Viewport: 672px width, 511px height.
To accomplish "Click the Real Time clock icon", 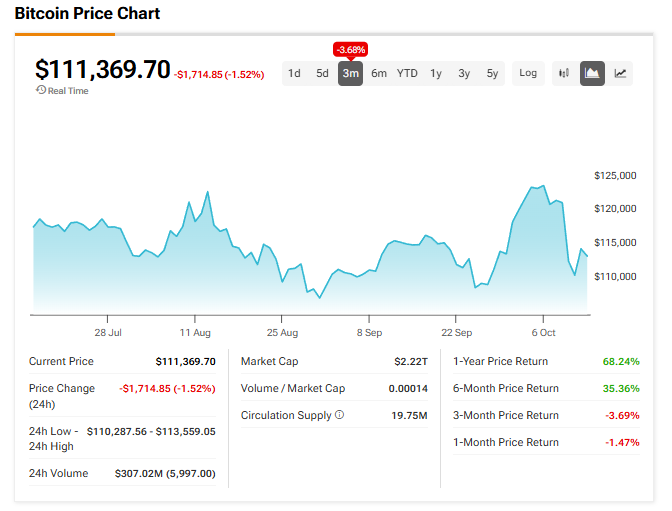I will (40, 90).
